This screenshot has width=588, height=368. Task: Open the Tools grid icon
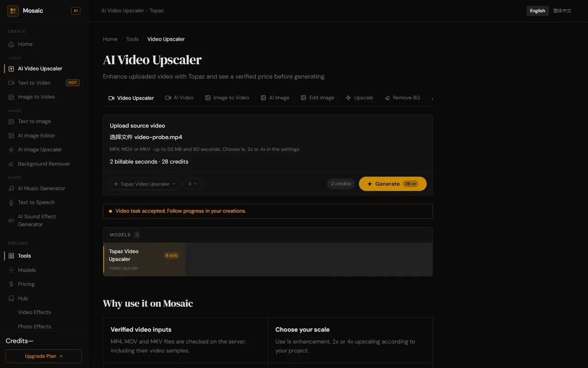[11, 256]
